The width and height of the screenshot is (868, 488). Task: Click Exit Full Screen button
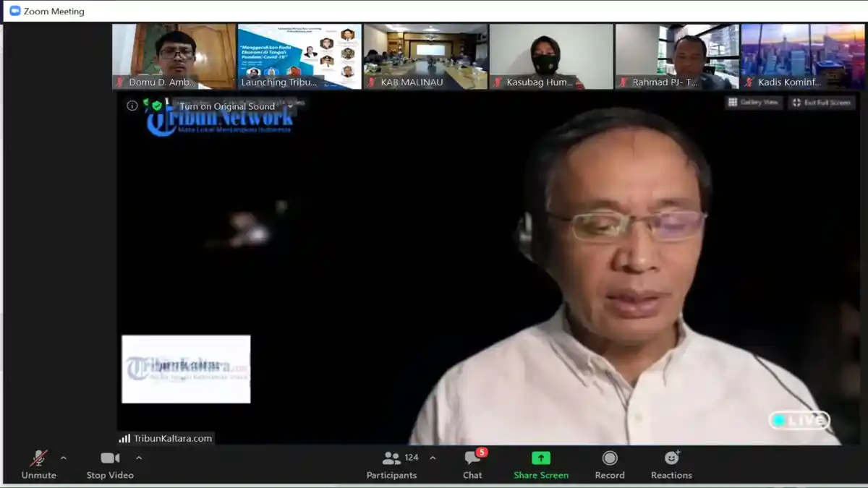(x=821, y=103)
